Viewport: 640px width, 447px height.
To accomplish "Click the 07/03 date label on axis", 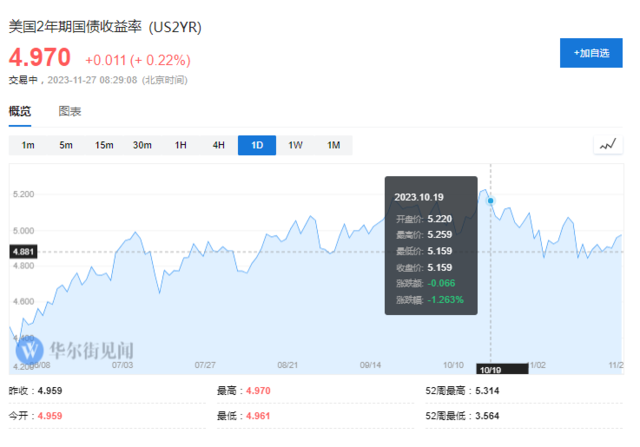I will (122, 365).
